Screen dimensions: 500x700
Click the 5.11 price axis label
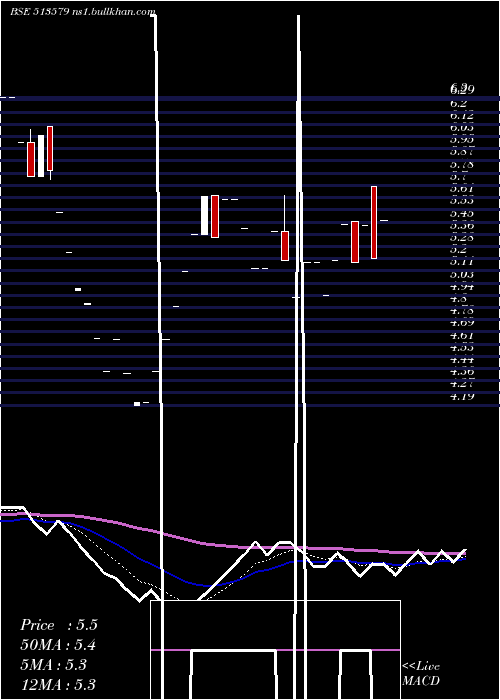[462, 262]
